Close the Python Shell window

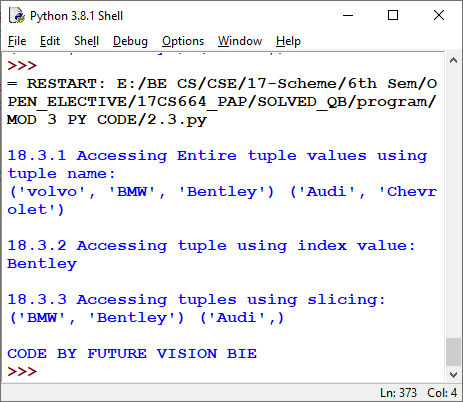tap(439, 15)
